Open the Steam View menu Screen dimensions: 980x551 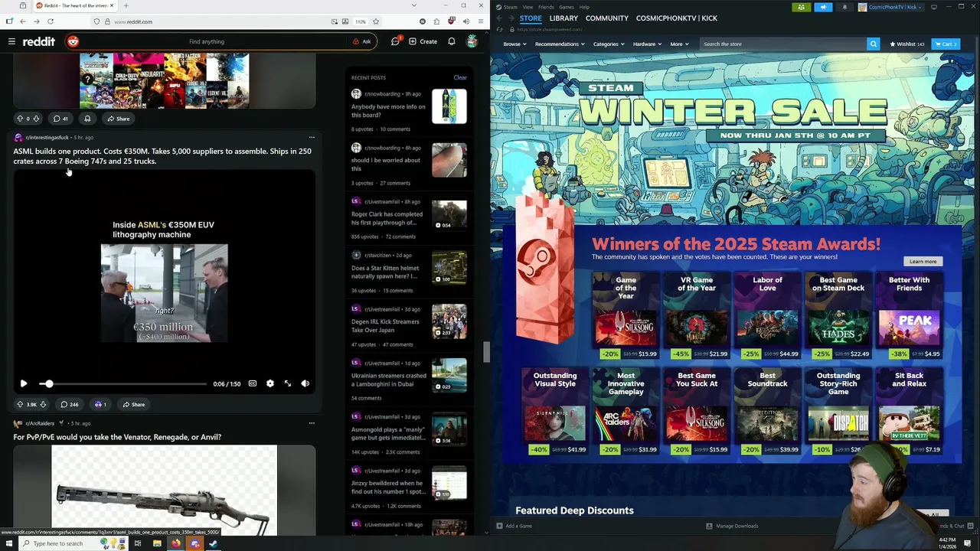pos(528,7)
